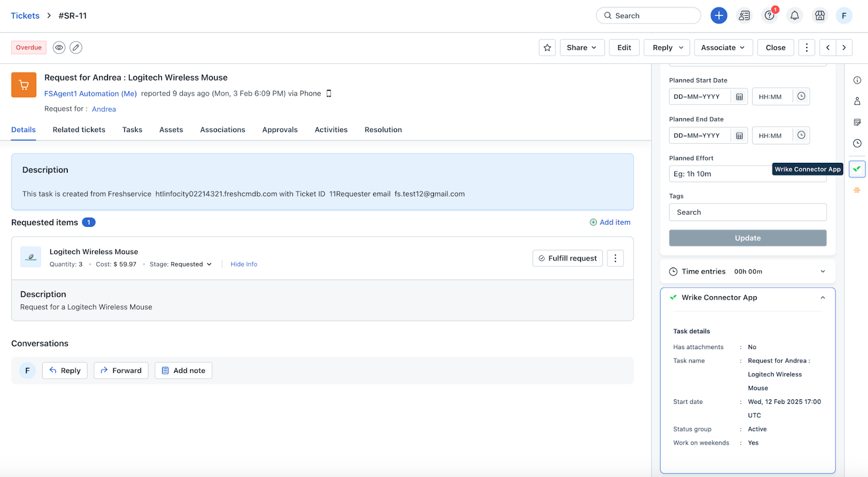Star this ticket as favorite
868x477 pixels.
click(547, 48)
